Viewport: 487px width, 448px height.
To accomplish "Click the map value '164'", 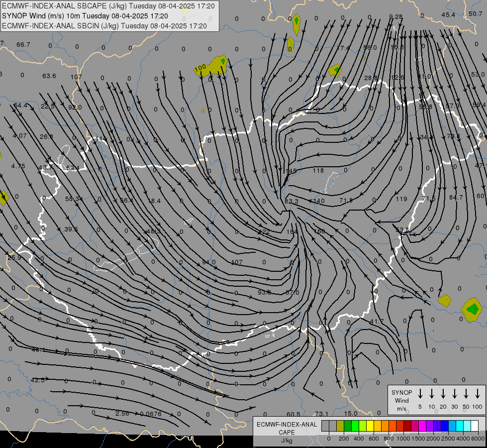I will click(x=292, y=231).
